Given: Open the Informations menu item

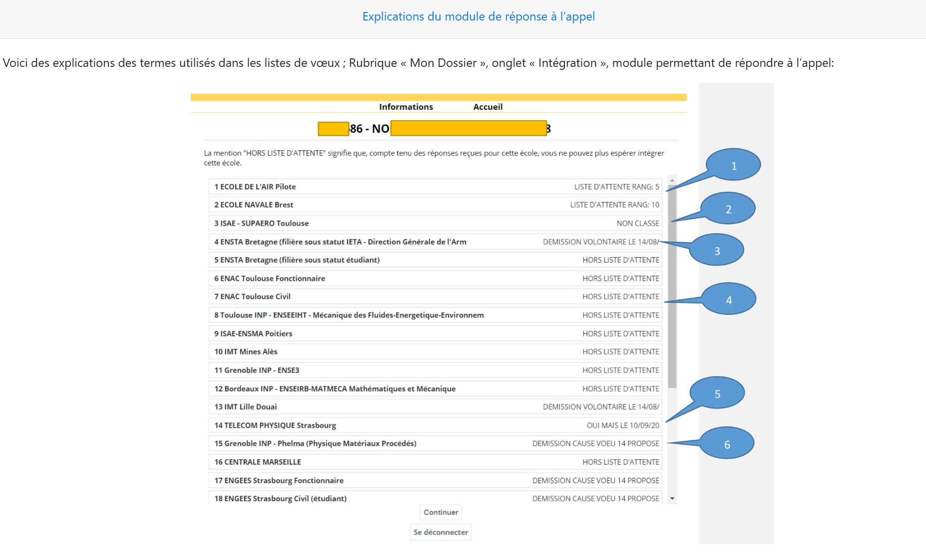Looking at the screenshot, I should tap(406, 107).
